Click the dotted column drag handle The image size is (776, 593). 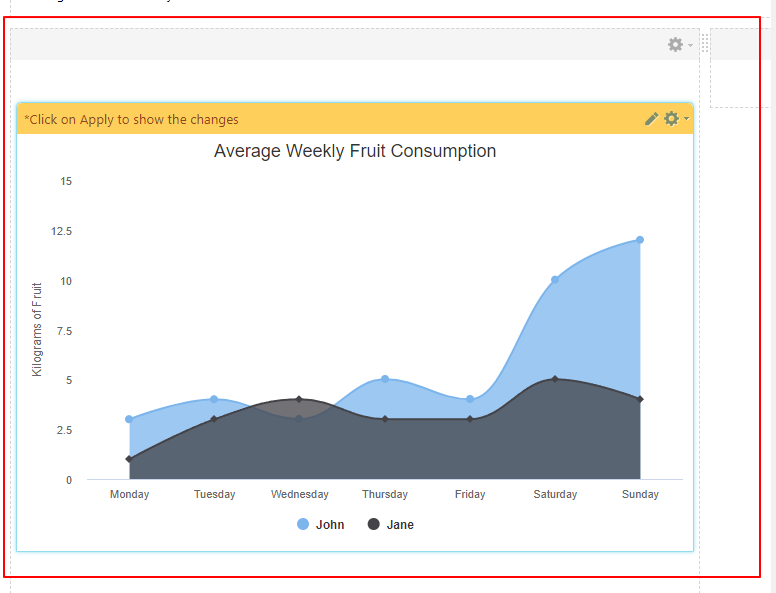click(x=705, y=43)
